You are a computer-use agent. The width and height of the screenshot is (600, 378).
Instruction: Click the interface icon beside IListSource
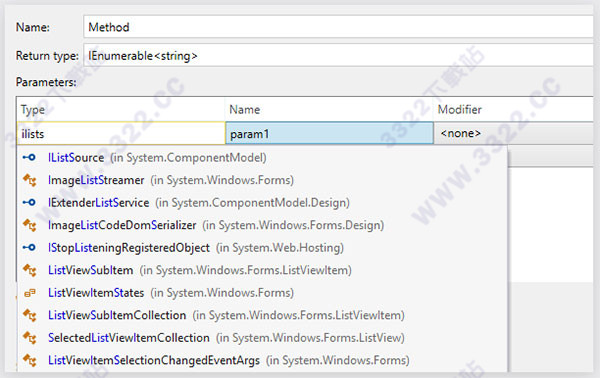coord(29,157)
